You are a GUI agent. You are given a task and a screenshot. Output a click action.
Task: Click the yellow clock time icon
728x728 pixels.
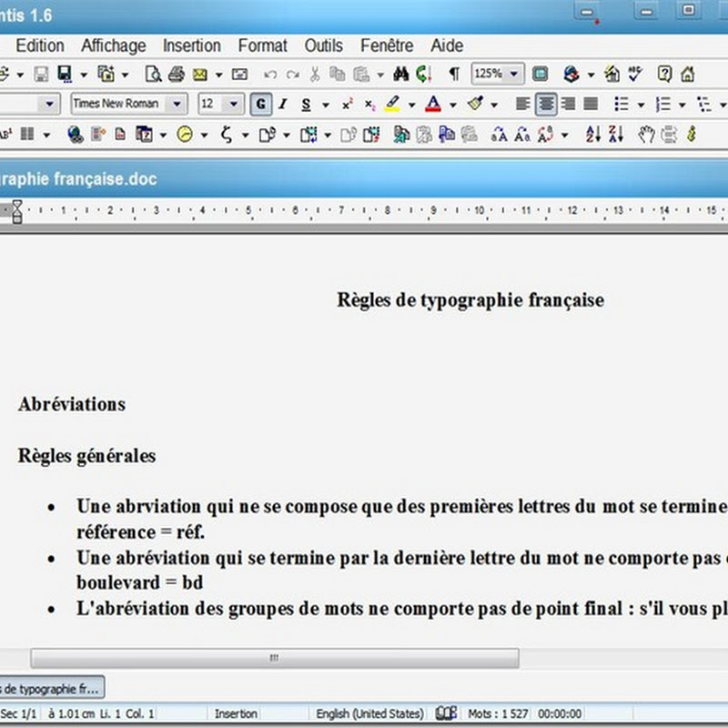click(185, 134)
